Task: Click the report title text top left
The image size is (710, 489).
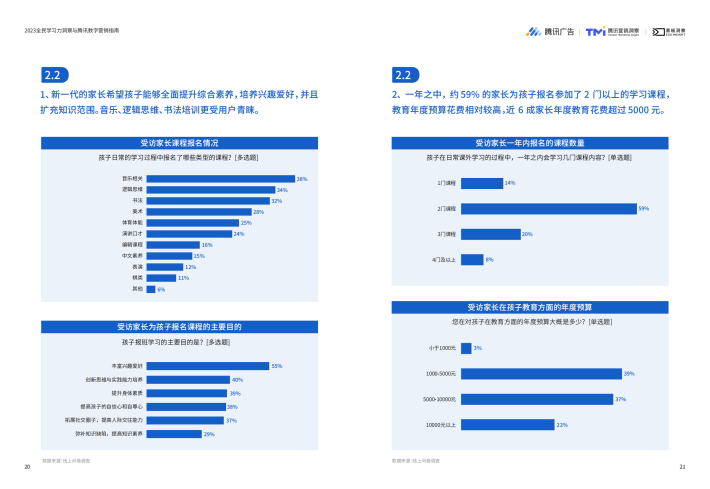Action: (72, 30)
